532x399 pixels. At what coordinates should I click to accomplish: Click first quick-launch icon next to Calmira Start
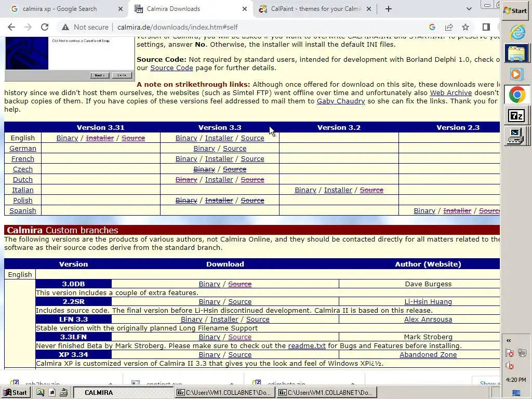(x=41, y=393)
